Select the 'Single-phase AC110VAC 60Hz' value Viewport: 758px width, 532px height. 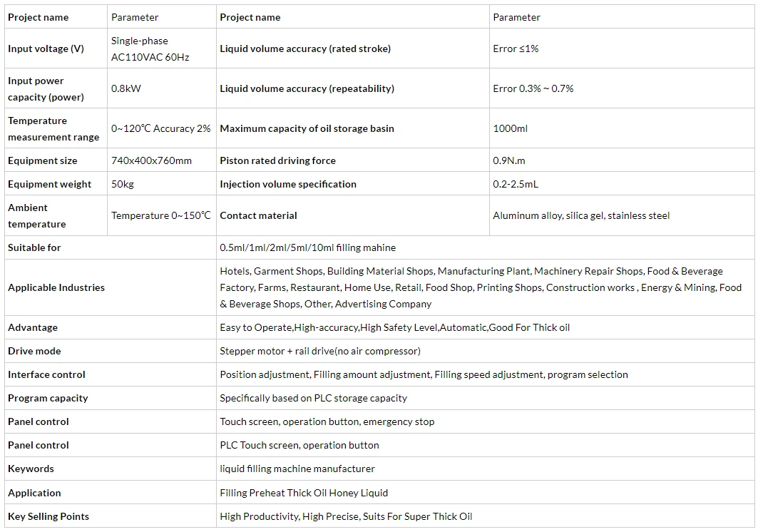tap(150, 48)
